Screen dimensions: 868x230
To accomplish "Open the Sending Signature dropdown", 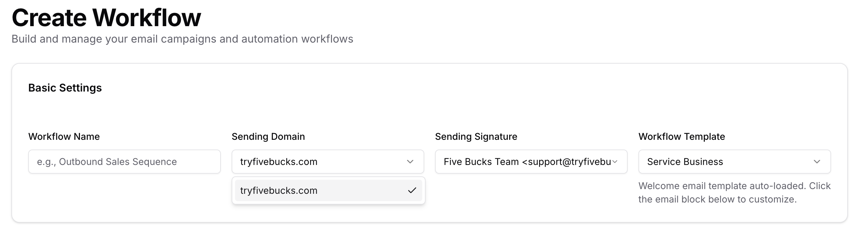I will (x=531, y=162).
